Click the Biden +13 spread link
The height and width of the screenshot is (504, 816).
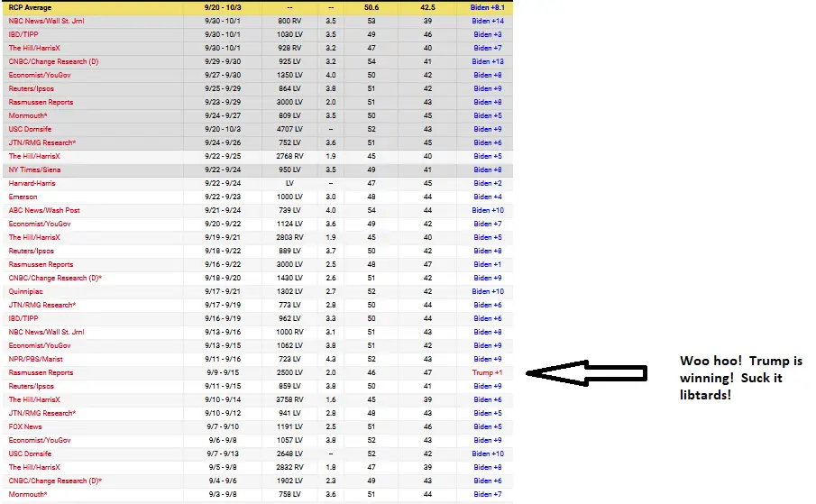[x=488, y=61]
